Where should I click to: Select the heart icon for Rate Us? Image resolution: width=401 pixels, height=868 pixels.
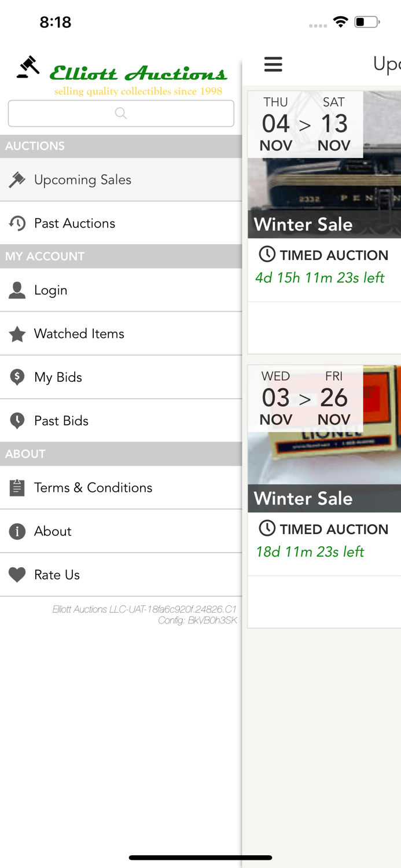point(17,575)
